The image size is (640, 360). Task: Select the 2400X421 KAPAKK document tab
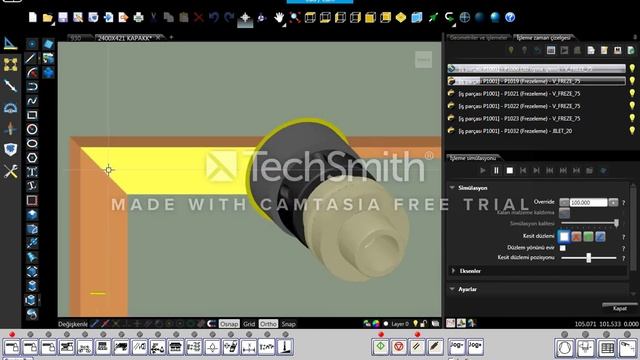[x=125, y=38]
